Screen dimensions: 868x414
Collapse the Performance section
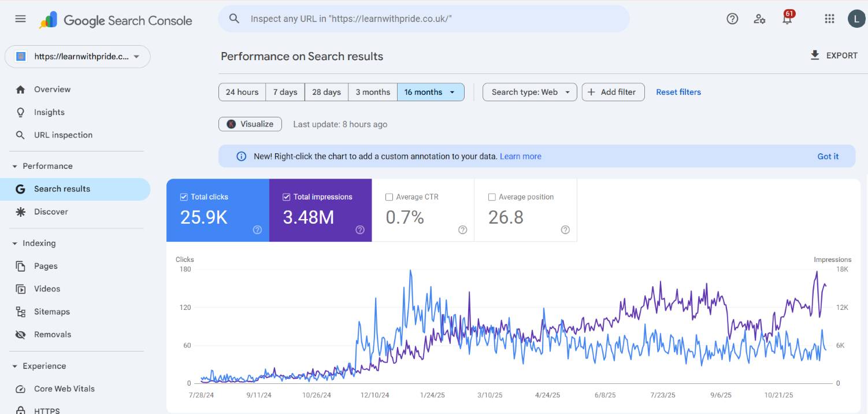pos(15,167)
